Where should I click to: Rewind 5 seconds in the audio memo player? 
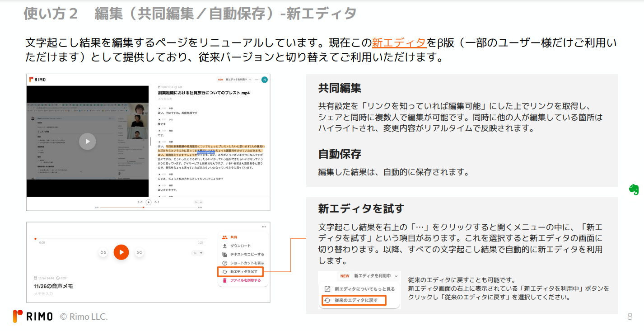(103, 252)
